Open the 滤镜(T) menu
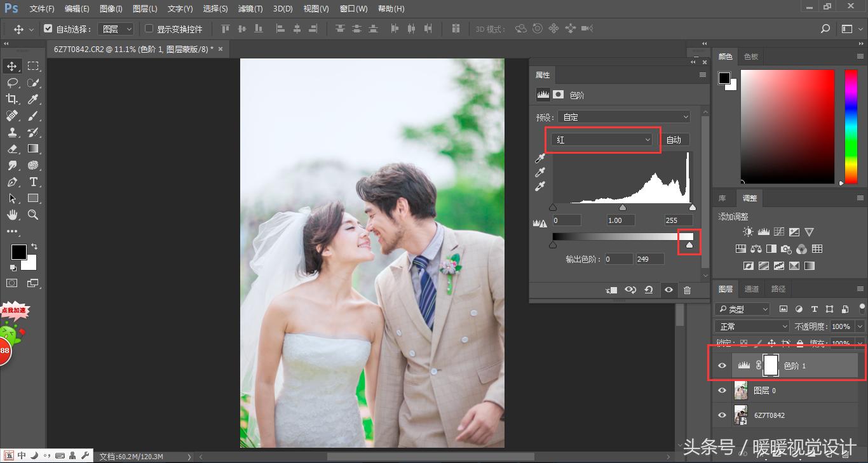 250,9
